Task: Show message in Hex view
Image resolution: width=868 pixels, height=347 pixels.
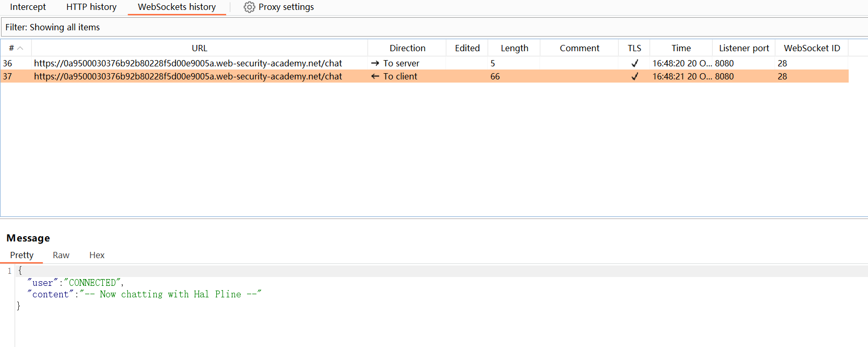Action: click(x=97, y=255)
